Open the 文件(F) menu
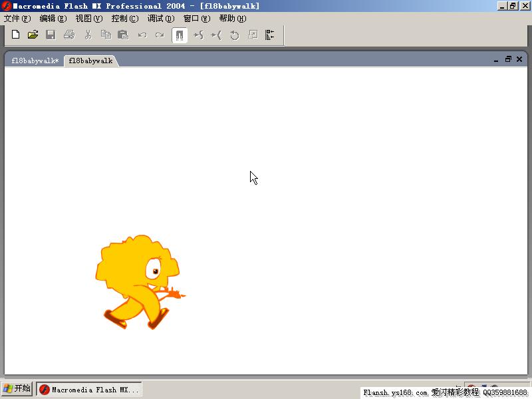Viewport: 532px width, 399px height. coord(17,19)
